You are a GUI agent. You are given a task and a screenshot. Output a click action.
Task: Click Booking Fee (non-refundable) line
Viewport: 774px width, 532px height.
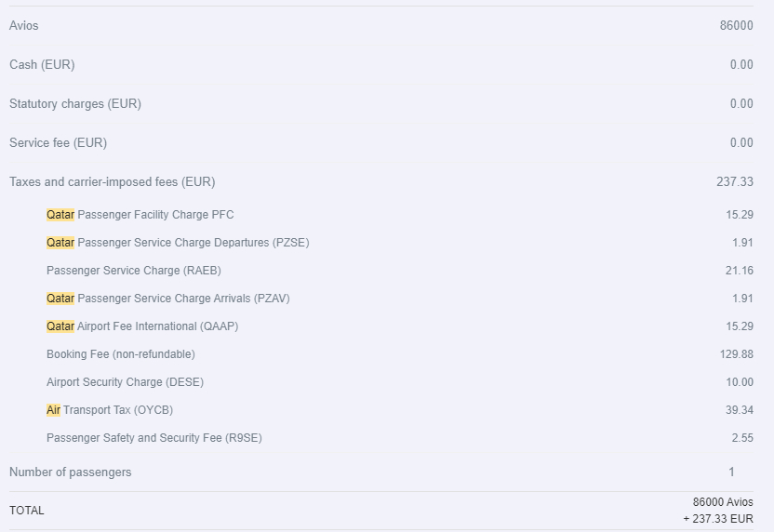click(121, 354)
